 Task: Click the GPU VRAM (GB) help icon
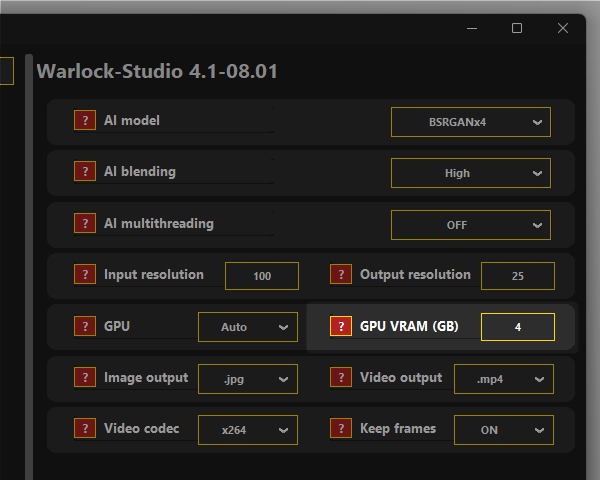(341, 326)
